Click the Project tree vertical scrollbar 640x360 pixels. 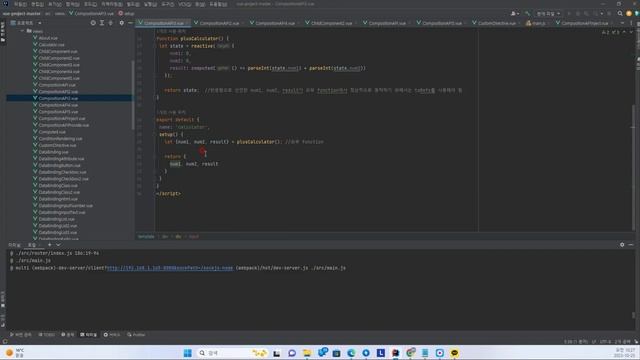[x=133, y=95]
